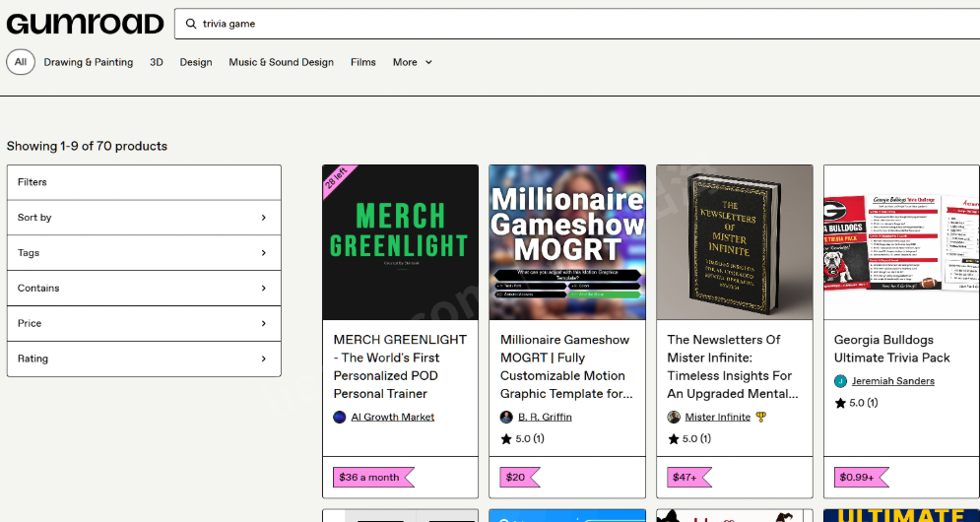Open Drawing & Painting category
The width and height of the screenshot is (980, 522).
click(88, 62)
